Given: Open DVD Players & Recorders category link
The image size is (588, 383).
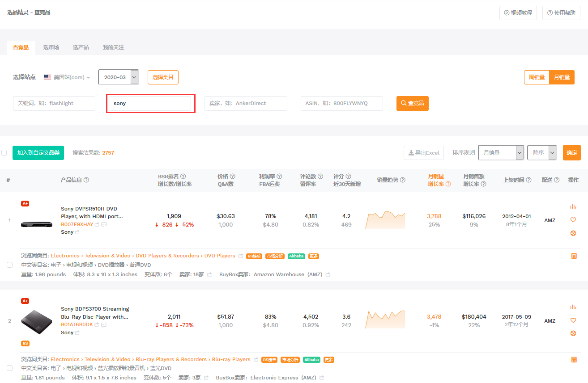Looking at the screenshot, I should pos(167,256).
